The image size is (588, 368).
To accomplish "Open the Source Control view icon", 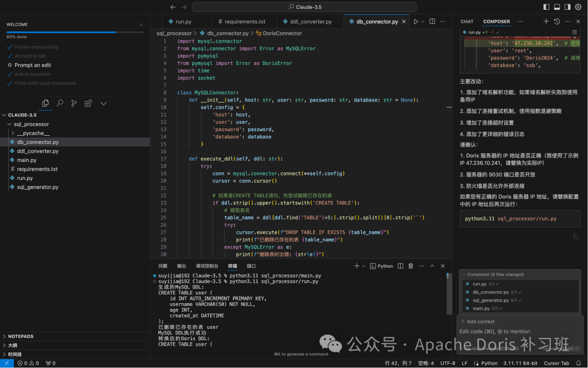I will [74, 103].
